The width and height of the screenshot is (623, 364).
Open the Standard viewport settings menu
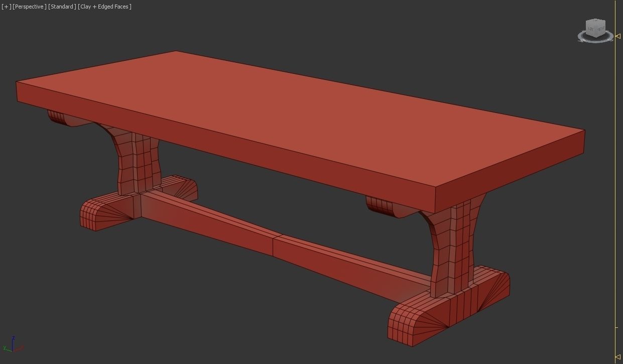62,7
